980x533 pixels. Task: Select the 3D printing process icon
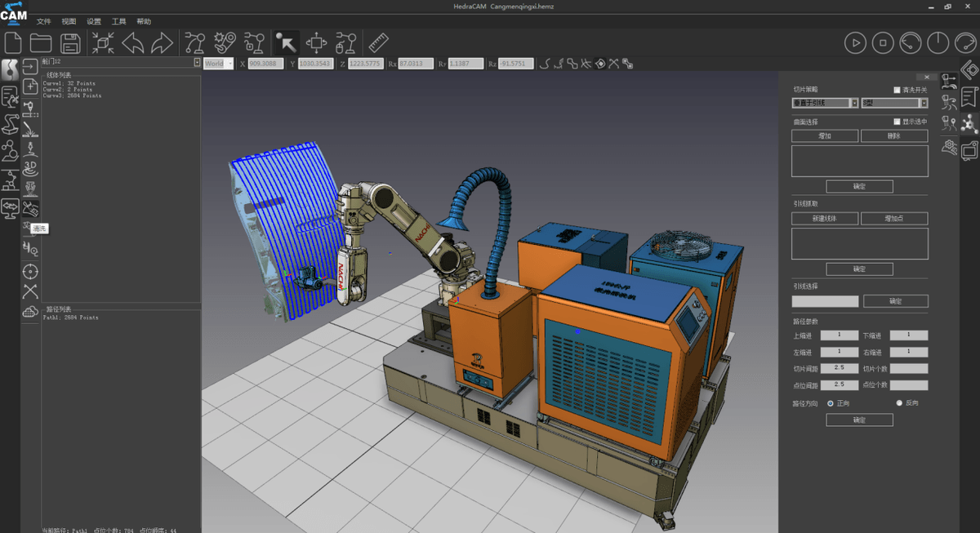(x=30, y=168)
